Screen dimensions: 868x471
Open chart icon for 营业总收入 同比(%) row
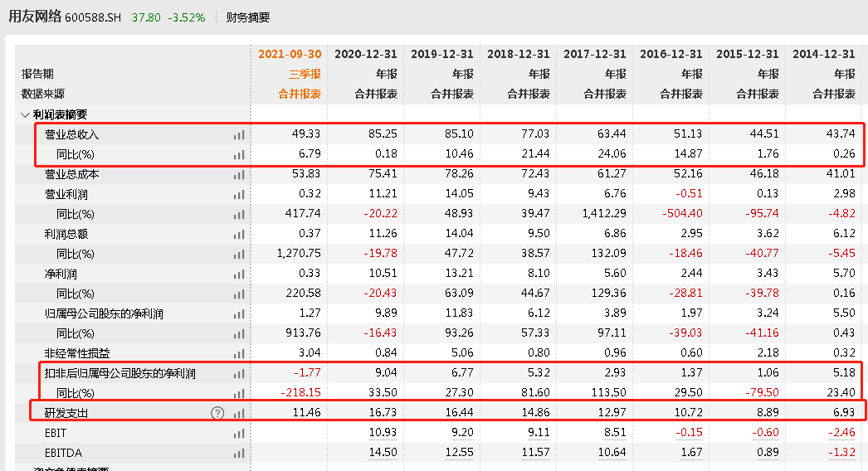239,154
